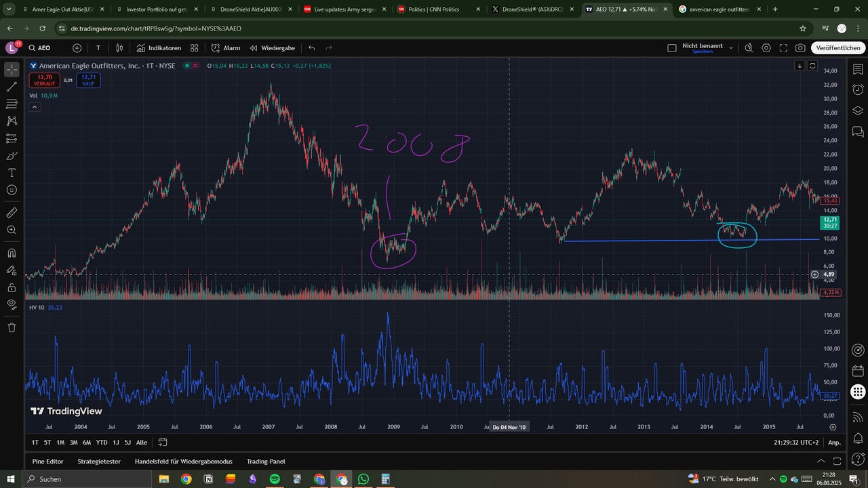Image resolution: width=868 pixels, height=488 pixels.
Task: Toggle the auto-fit button above price axis
Action: pyautogui.click(x=812, y=66)
